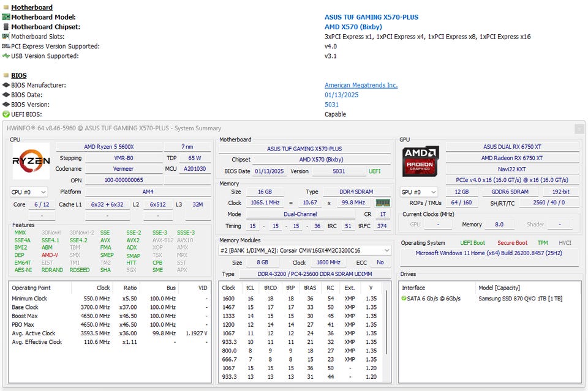Click the BIOS date 01/13/2025 link

tap(342, 95)
